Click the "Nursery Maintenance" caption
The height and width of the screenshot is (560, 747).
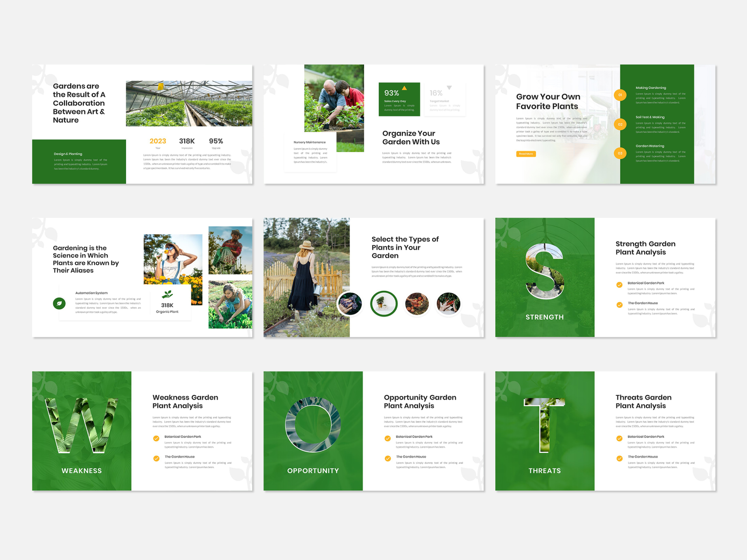(x=310, y=142)
